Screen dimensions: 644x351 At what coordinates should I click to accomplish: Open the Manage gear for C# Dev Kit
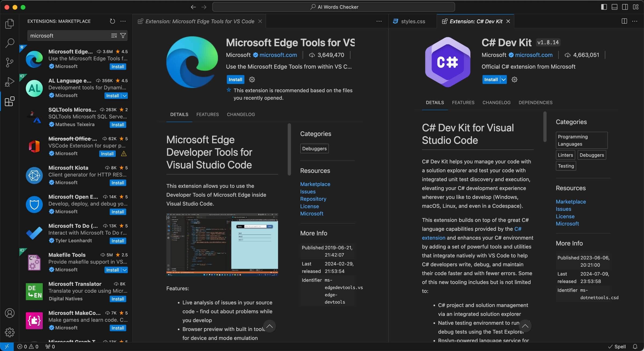(x=514, y=79)
